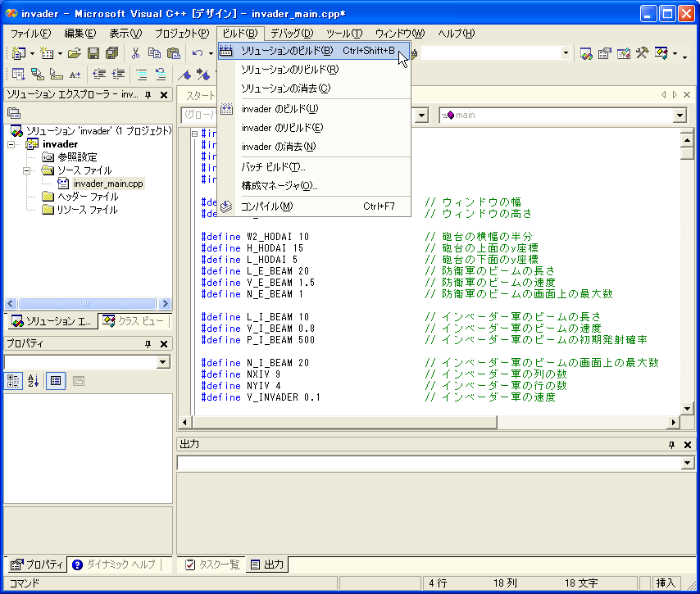
Task: Jump to next bookmark flag icon
Action: click(203, 74)
